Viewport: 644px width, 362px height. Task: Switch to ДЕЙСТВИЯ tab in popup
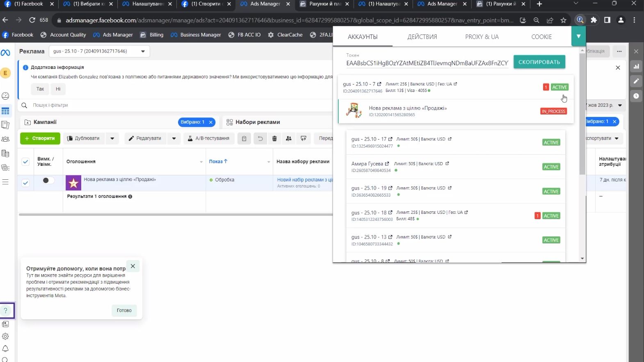coord(422,37)
